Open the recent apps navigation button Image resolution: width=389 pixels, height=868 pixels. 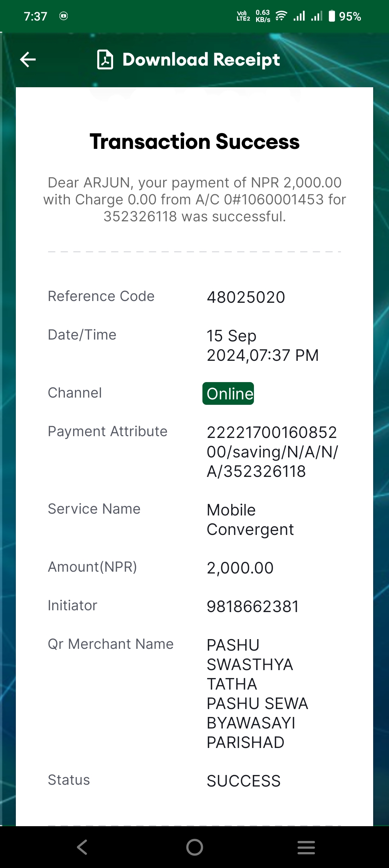[306, 847]
